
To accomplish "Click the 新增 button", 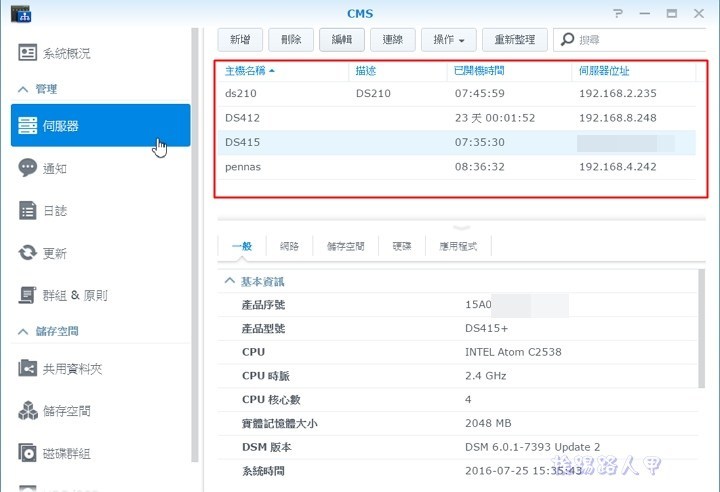I will [240, 40].
